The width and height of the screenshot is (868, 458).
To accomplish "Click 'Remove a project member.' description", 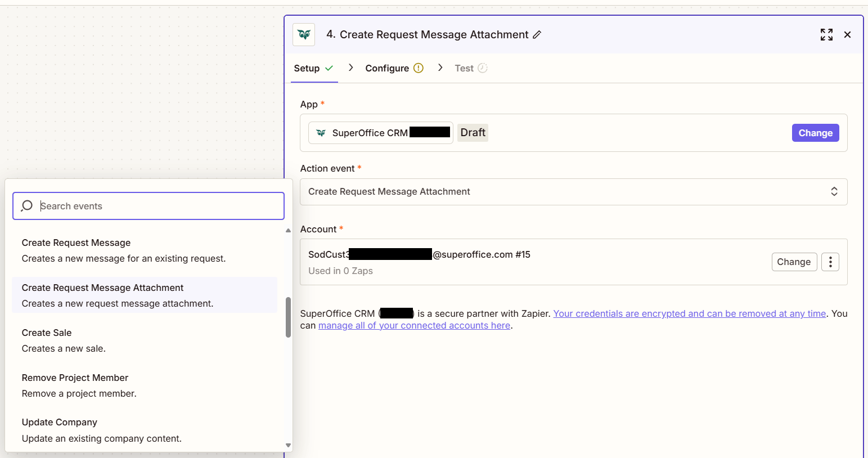I will tap(79, 393).
